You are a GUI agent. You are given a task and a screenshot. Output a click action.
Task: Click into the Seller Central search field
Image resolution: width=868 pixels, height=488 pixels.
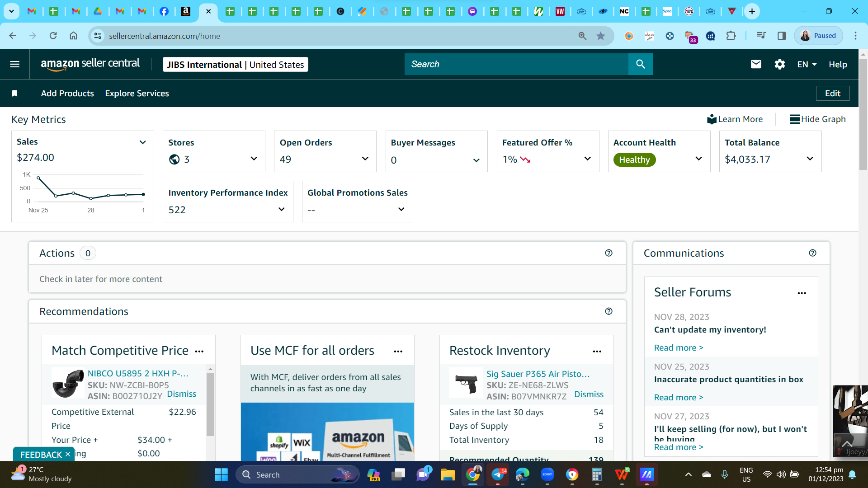pos(516,64)
